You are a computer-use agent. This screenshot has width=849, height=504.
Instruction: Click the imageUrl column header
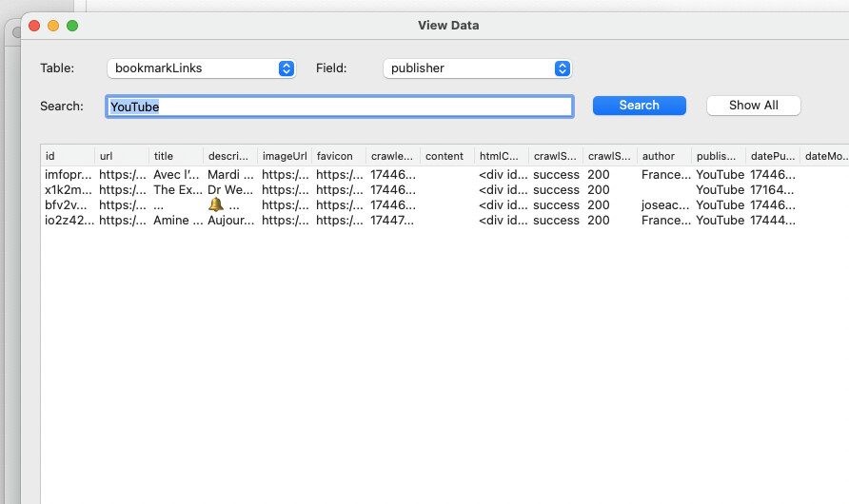(x=284, y=156)
